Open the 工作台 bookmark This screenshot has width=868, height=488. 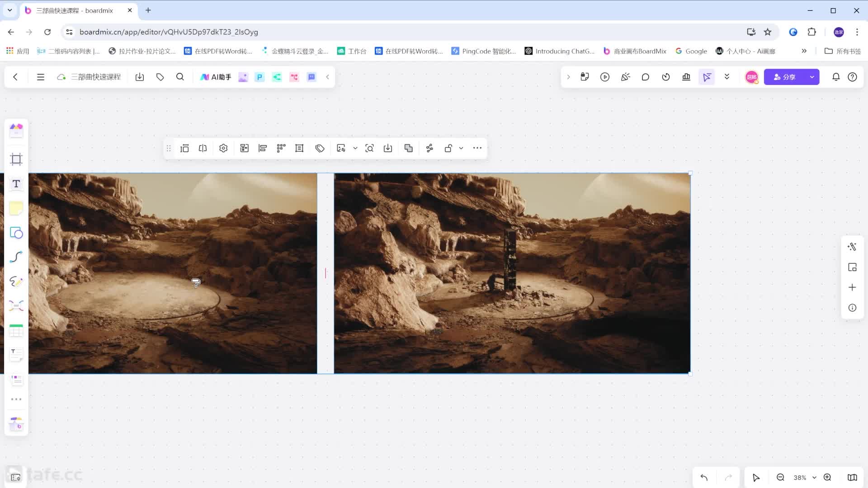point(352,51)
